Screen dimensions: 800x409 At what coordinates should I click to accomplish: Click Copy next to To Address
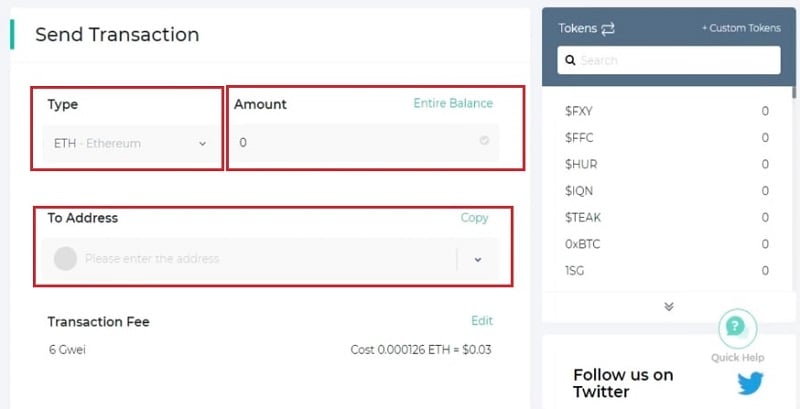tap(474, 218)
